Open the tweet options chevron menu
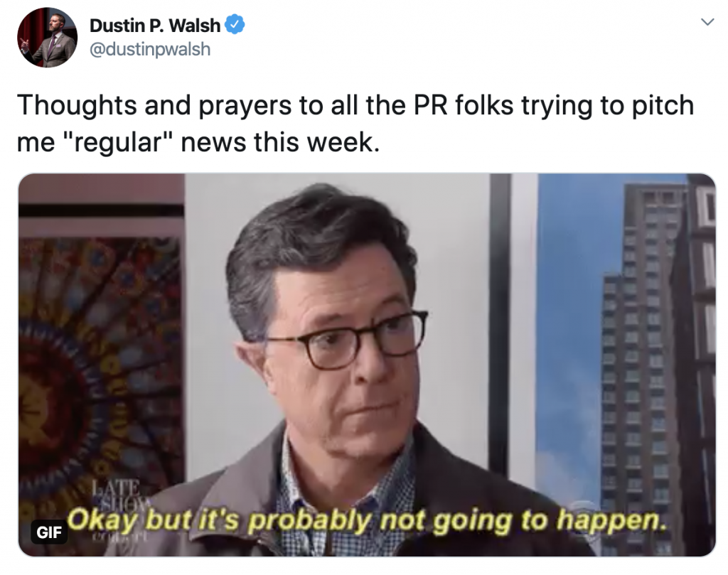728x575 pixels. 707,22
